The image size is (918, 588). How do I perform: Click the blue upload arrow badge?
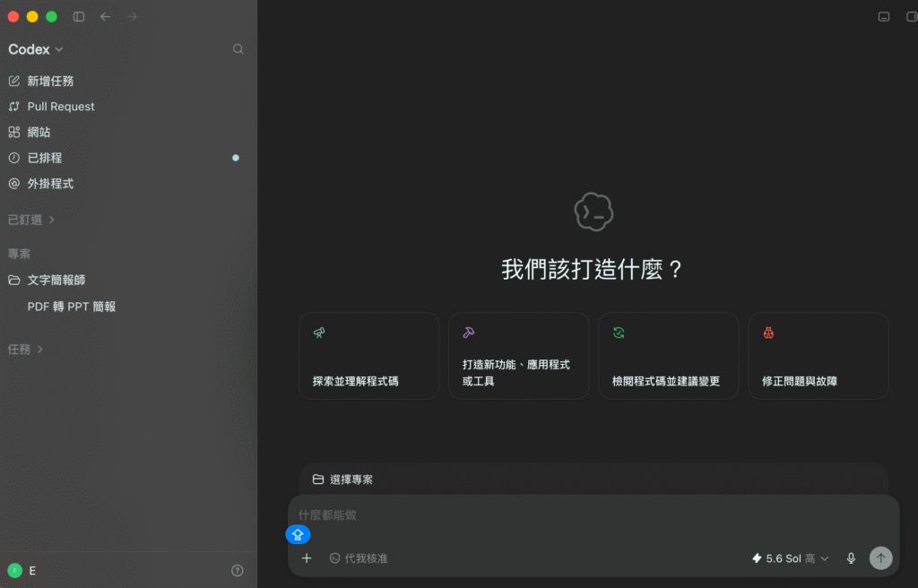(x=298, y=534)
